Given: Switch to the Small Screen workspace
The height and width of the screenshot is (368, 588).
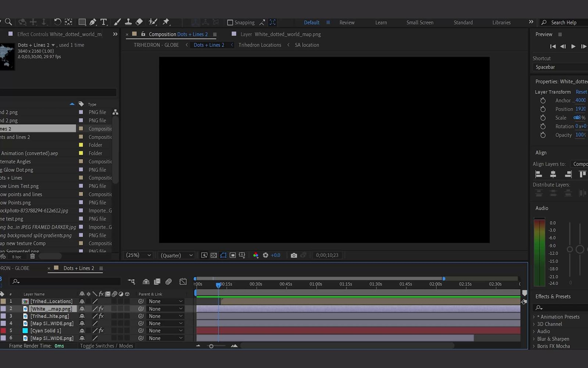Looking at the screenshot, I should coord(420,22).
